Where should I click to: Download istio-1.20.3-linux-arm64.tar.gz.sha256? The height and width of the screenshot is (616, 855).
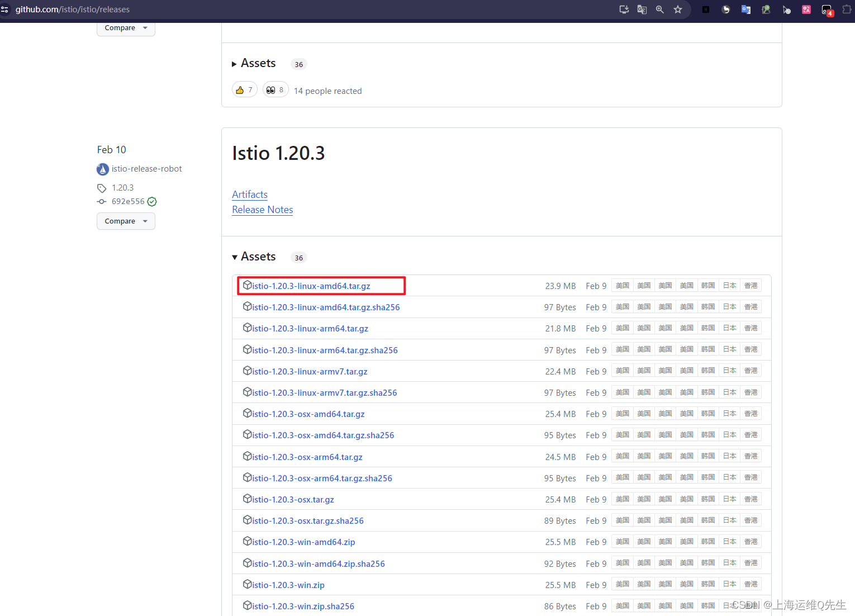[325, 350]
